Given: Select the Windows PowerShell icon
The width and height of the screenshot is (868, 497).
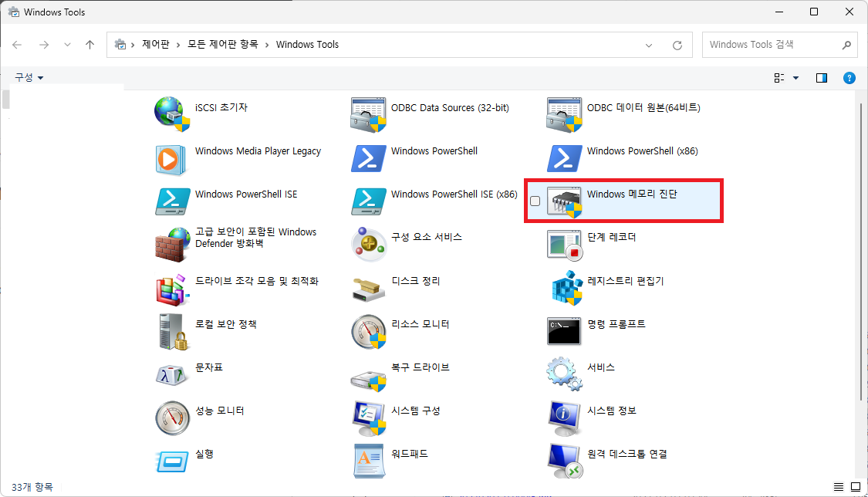Looking at the screenshot, I should [368, 159].
